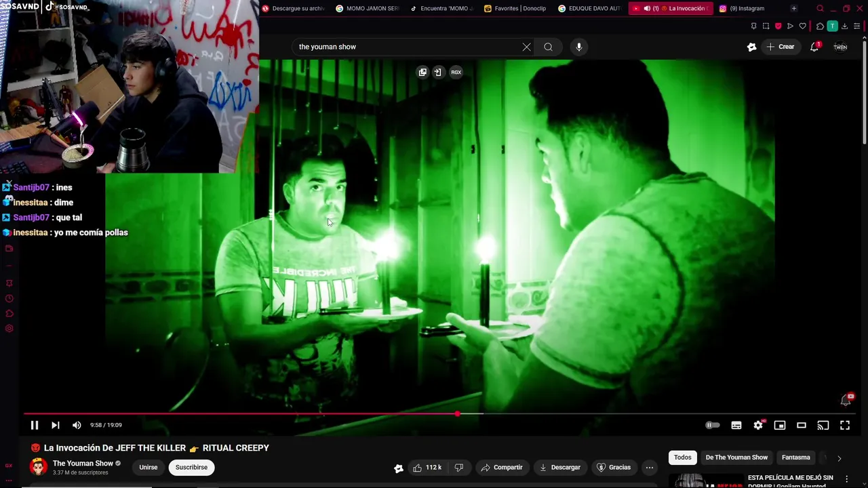Screen dimensions: 868x488
Task: Click the search magnifier button
Action: click(548, 47)
